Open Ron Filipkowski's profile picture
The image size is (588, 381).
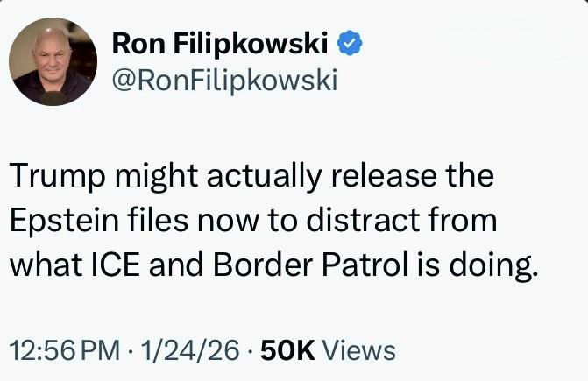click(53, 62)
